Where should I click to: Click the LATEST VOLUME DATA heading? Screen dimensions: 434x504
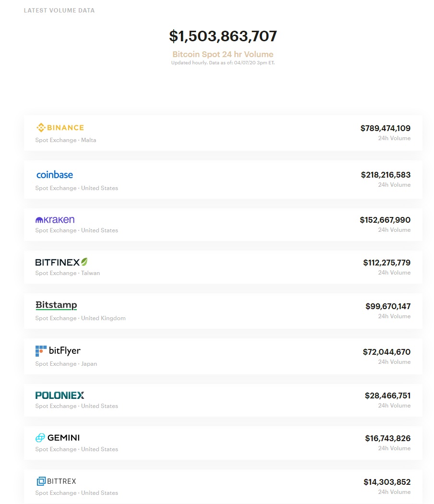point(59,10)
